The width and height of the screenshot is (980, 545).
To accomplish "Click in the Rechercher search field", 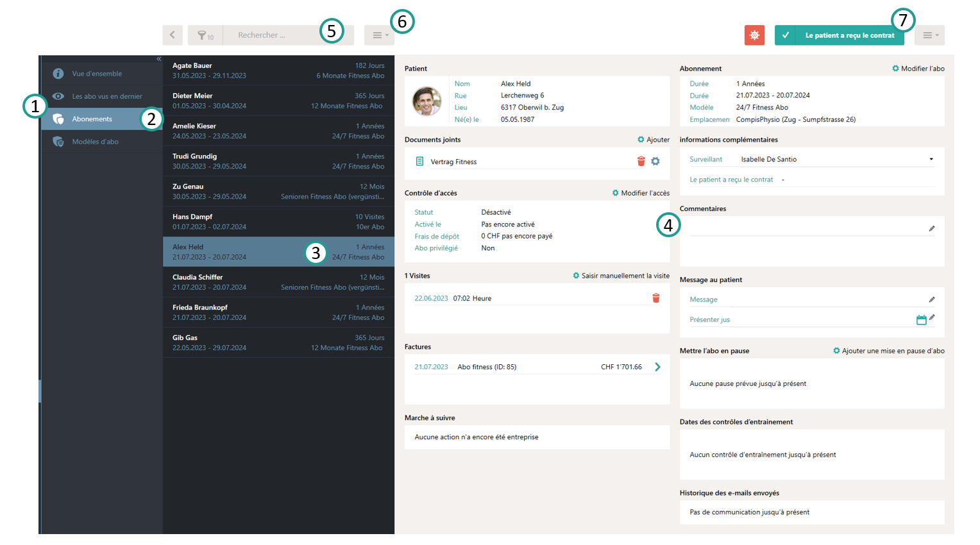I will (x=273, y=35).
